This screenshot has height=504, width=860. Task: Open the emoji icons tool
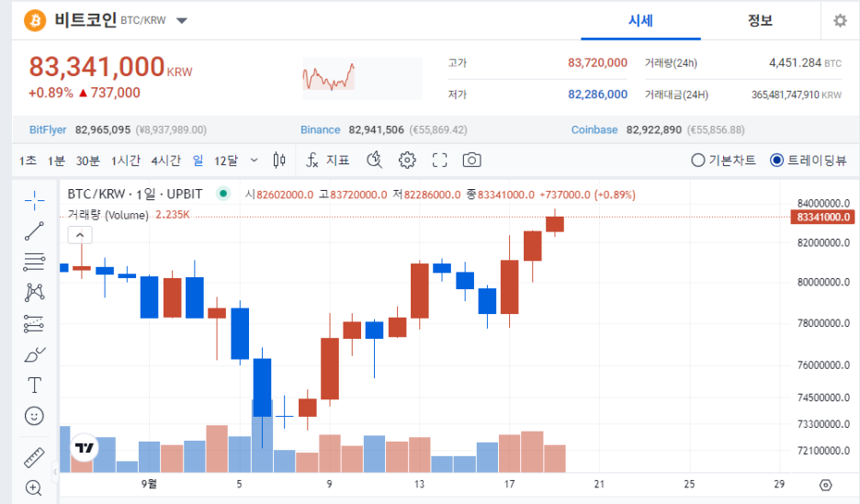point(34,416)
